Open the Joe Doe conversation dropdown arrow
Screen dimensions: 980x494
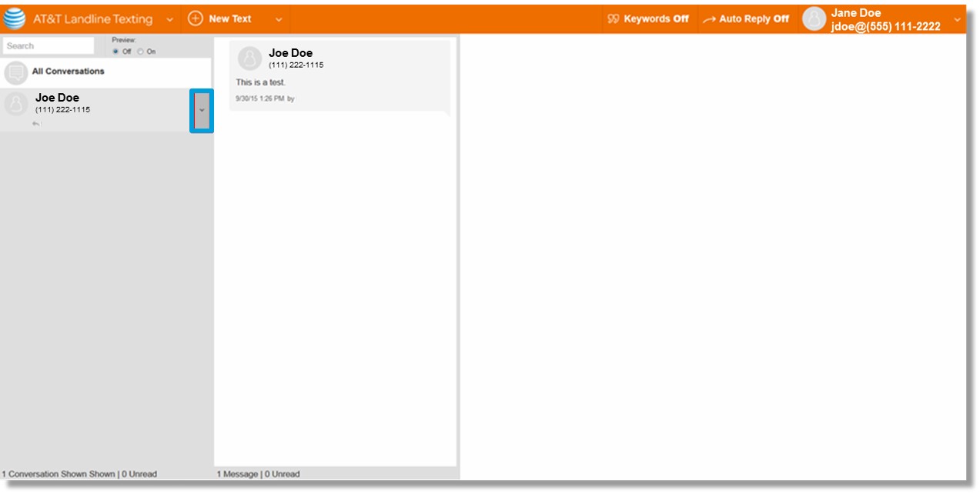[202, 110]
